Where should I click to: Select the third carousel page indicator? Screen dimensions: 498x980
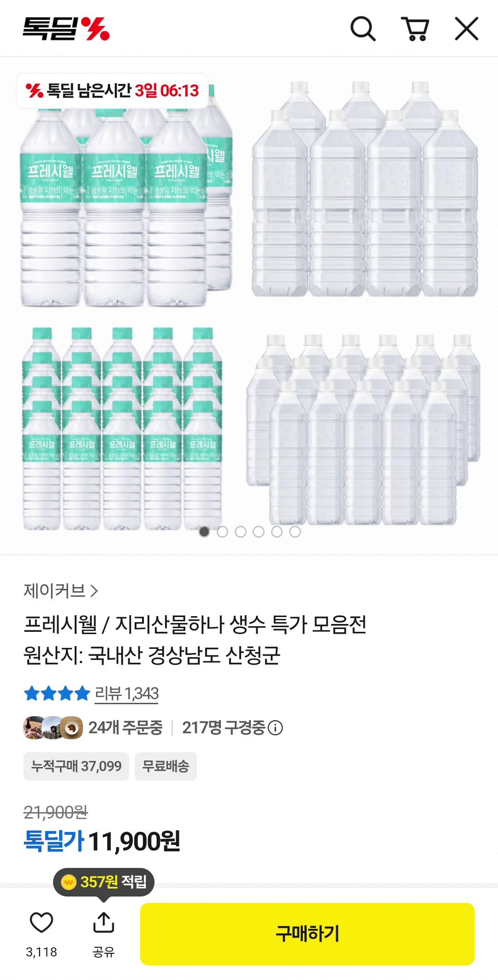pyautogui.click(x=241, y=532)
